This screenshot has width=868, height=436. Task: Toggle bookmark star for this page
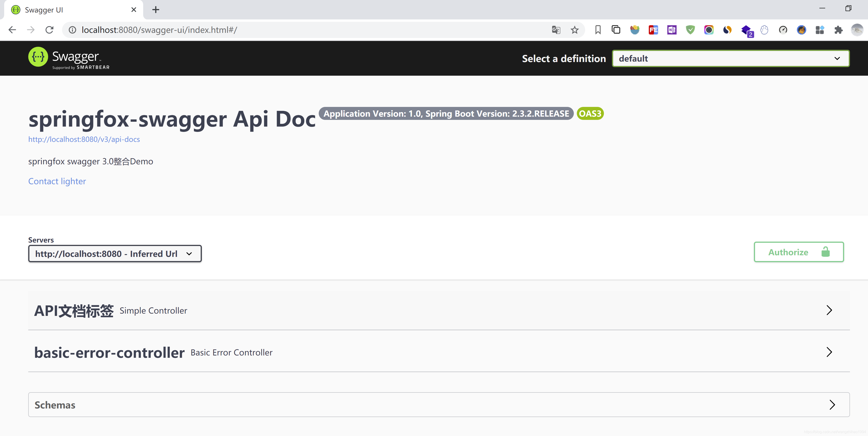pos(575,30)
